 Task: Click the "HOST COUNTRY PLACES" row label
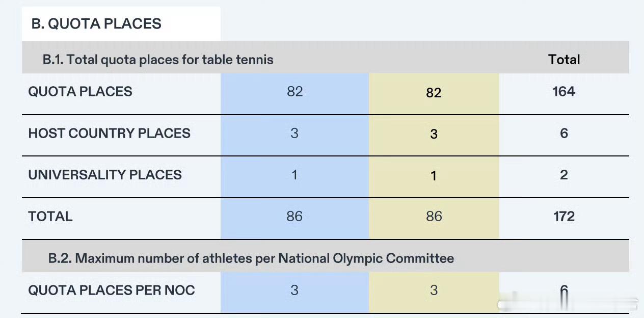(109, 134)
